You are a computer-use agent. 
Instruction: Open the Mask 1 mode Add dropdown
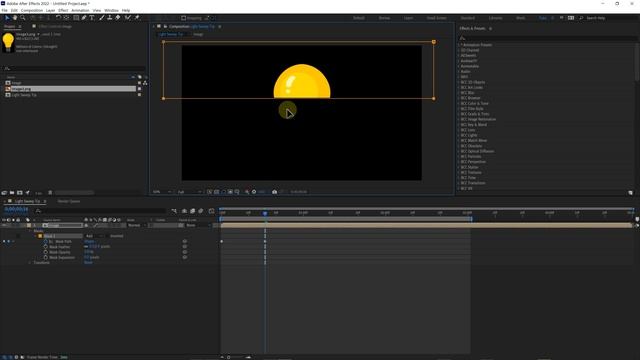pos(94,236)
